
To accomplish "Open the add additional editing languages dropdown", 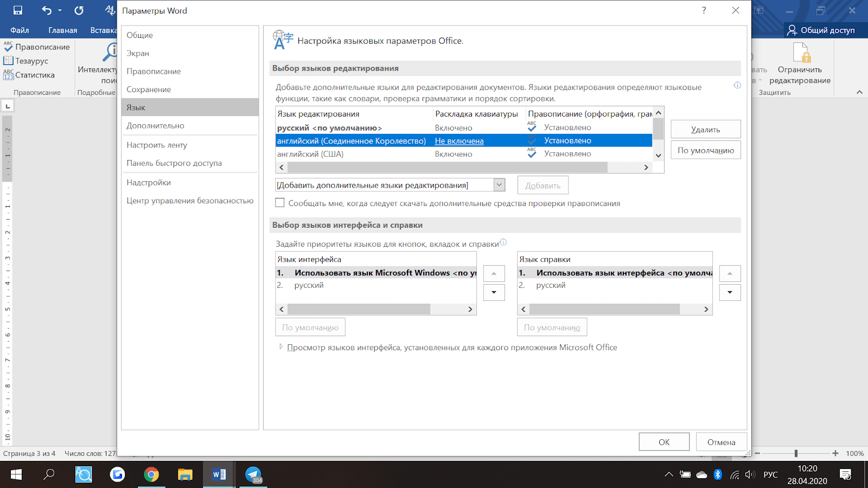I will pos(499,185).
